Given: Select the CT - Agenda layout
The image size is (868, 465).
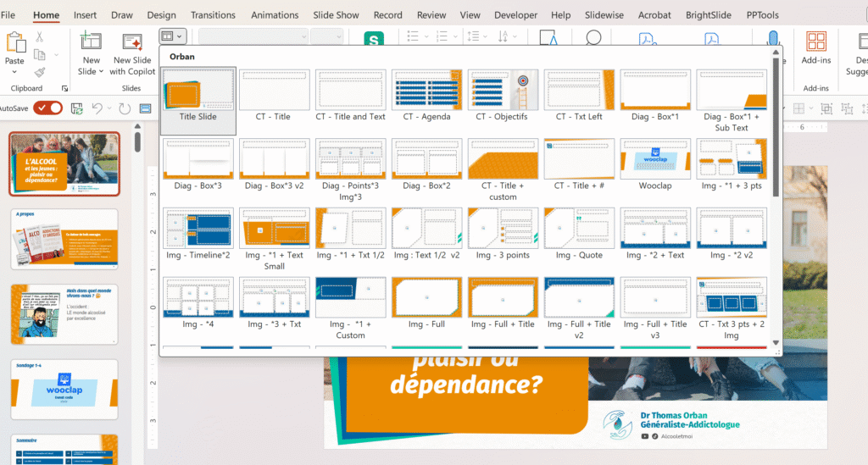Looking at the screenshot, I should coord(426,93).
